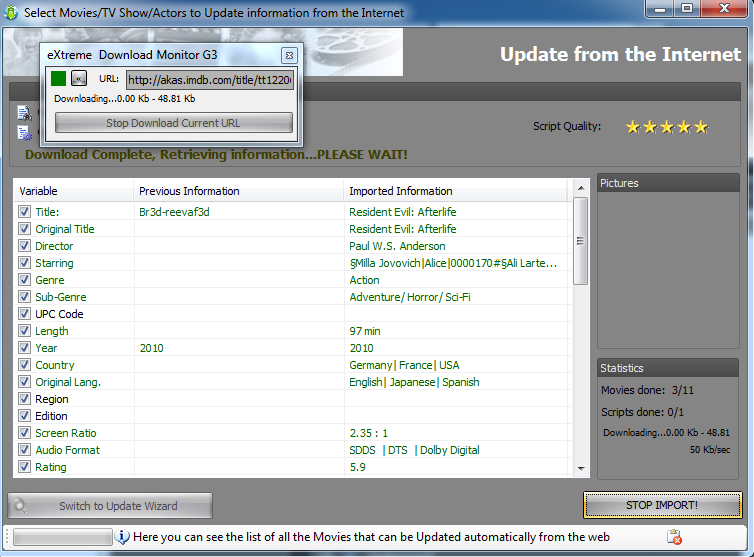This screenshot has width=754, height=557.
Task: Click the Pictures panel header
Action: point(668,183)
